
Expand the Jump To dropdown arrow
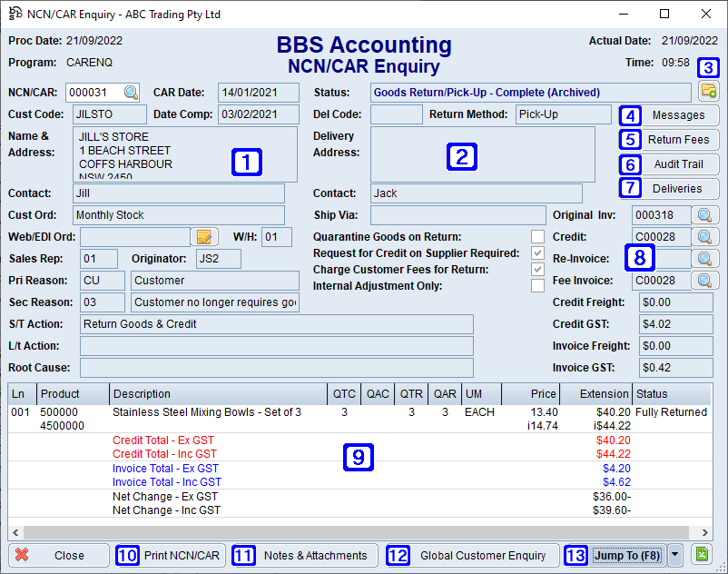pos(675,555)
